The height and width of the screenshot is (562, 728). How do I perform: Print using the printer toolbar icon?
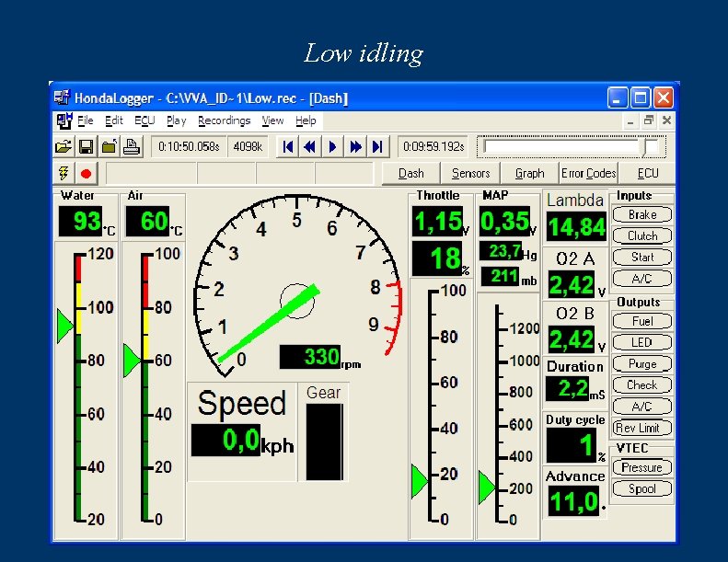coord(132,147)
